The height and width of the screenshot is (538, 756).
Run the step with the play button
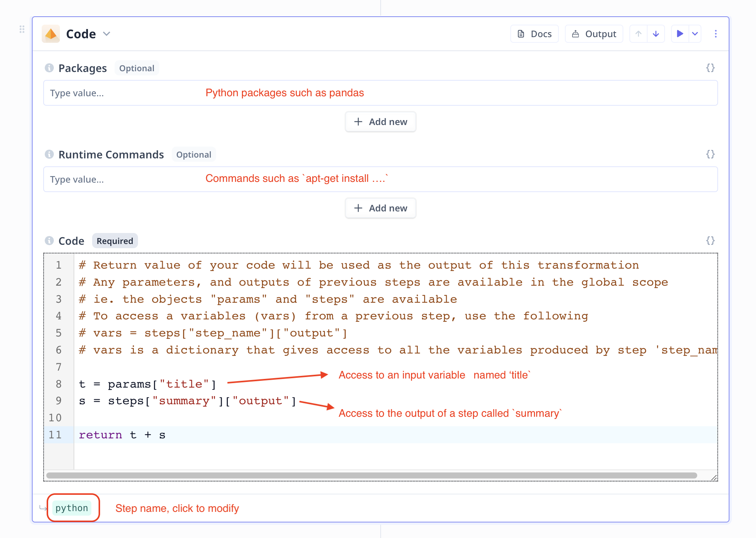[x=680, y=34]
